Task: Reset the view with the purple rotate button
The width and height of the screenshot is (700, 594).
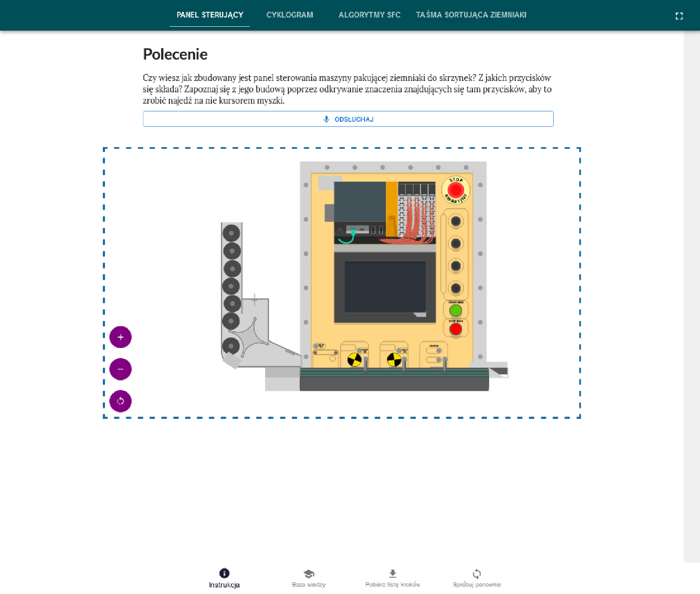Action: point(120,401)
